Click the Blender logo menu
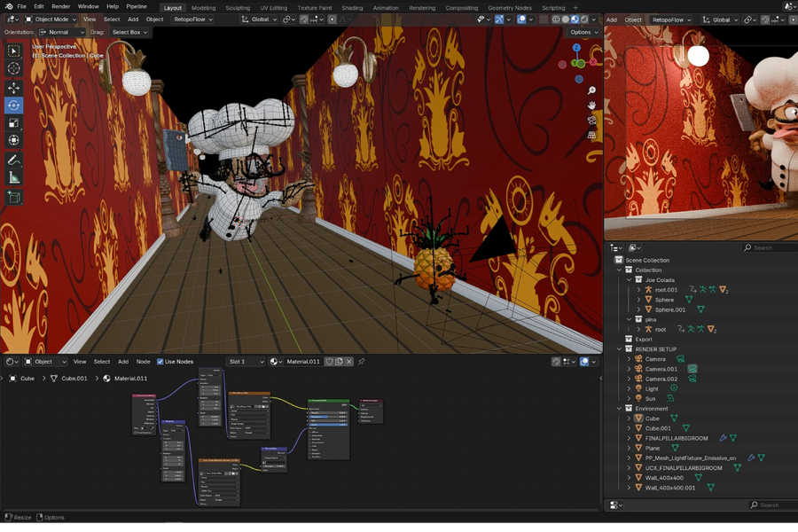 pos(9,6)
